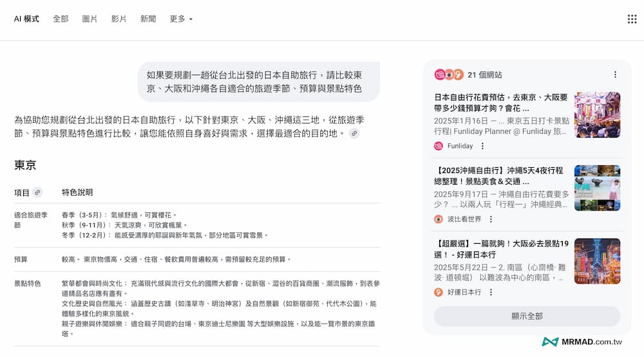644x357 pixels.
Task: Open the options menu for 21 個網站 panel
Action: pos(615,75)
